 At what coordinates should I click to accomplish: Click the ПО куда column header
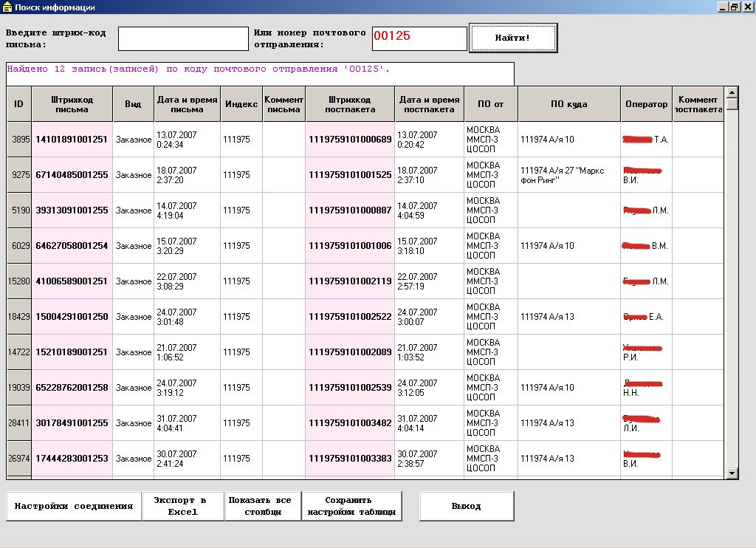[569, 104]
